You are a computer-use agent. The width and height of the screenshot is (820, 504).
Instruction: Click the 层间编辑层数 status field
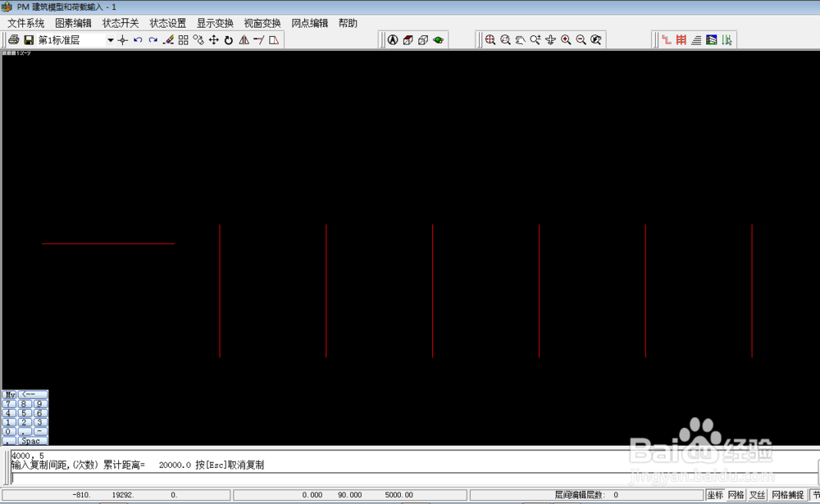tap(586, 495)
